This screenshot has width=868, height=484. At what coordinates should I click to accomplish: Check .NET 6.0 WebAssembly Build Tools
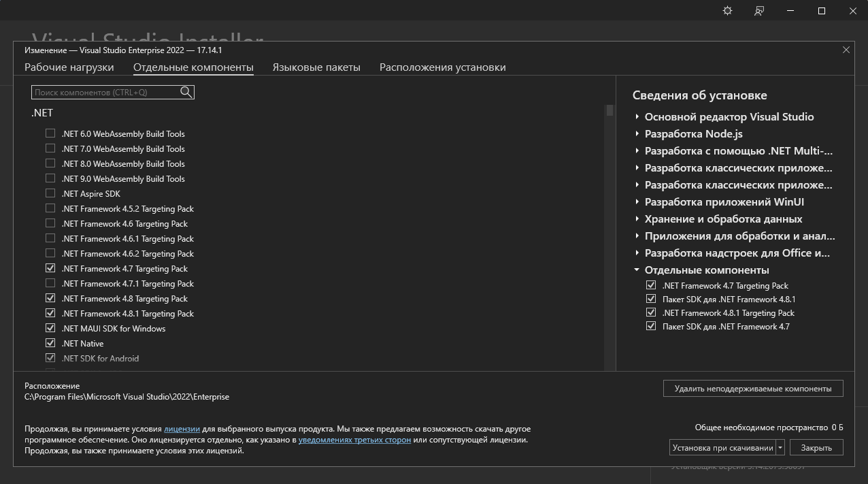pos(50,133)
